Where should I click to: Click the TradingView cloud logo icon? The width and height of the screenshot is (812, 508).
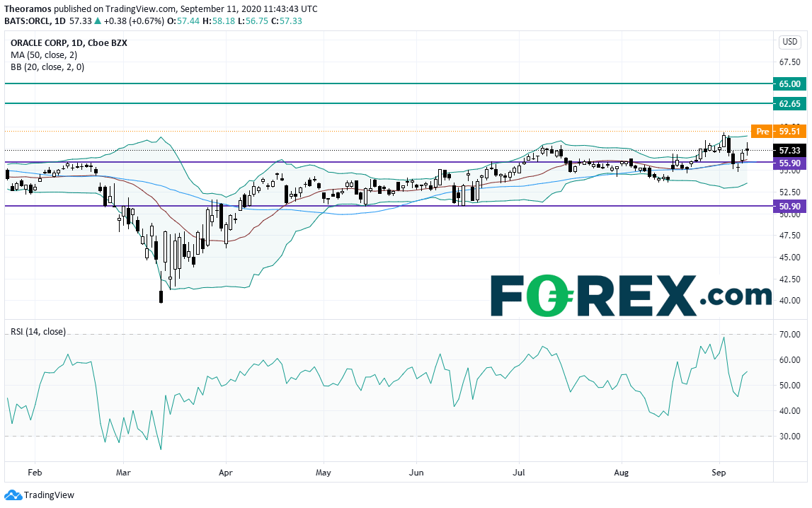tap(13, 495)
